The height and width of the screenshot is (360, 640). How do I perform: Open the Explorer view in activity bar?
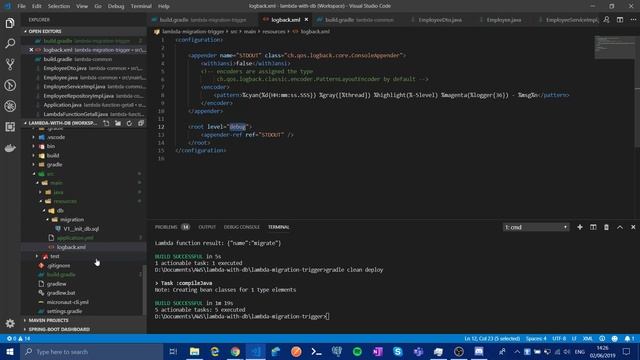(10, 23)
